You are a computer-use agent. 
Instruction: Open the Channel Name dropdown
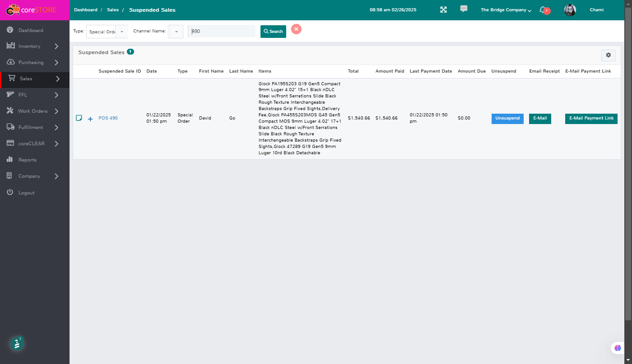click(176, 32)
